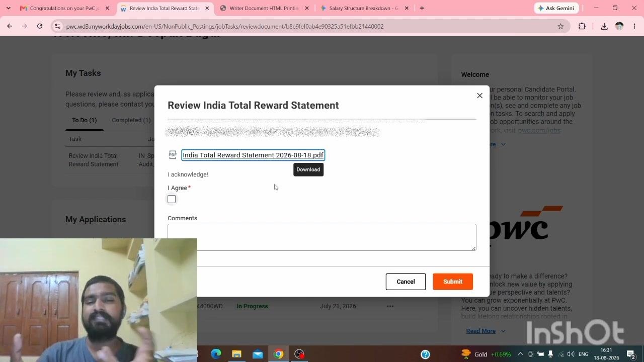The image size is (644, 362).
Task: Open India Total Reward Statement PDF link
Action: click(253, 155)
